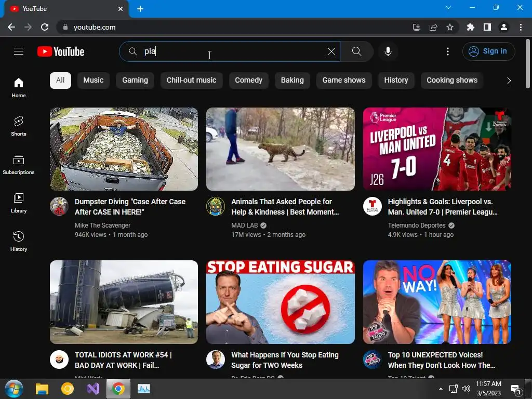
Task: Select the Chill-out music chip
Action: 191,81
